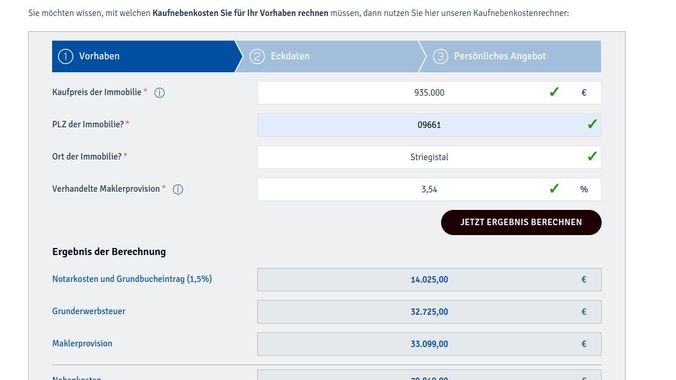The image size is (676, 380).
Task: Click info icon next to Kaufpreis der Immobilie
Action: (160, 93)
